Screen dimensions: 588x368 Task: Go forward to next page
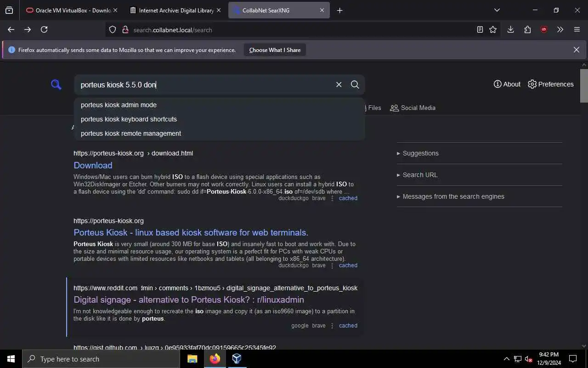pos(28,29)
